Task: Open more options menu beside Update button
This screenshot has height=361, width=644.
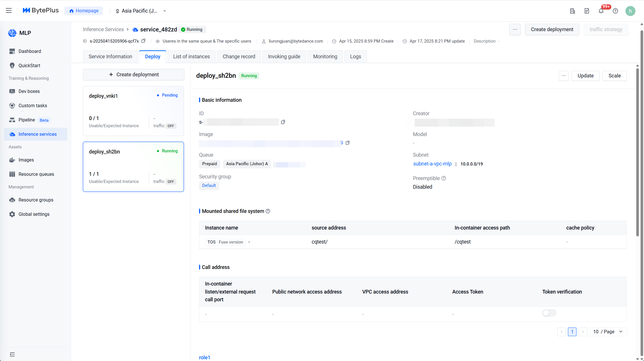Action: (564, 76)
